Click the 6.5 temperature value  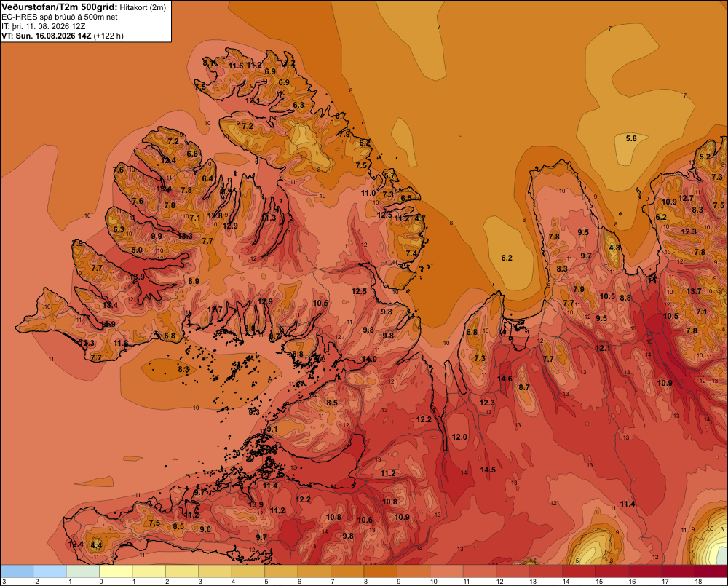coord(406,198)
